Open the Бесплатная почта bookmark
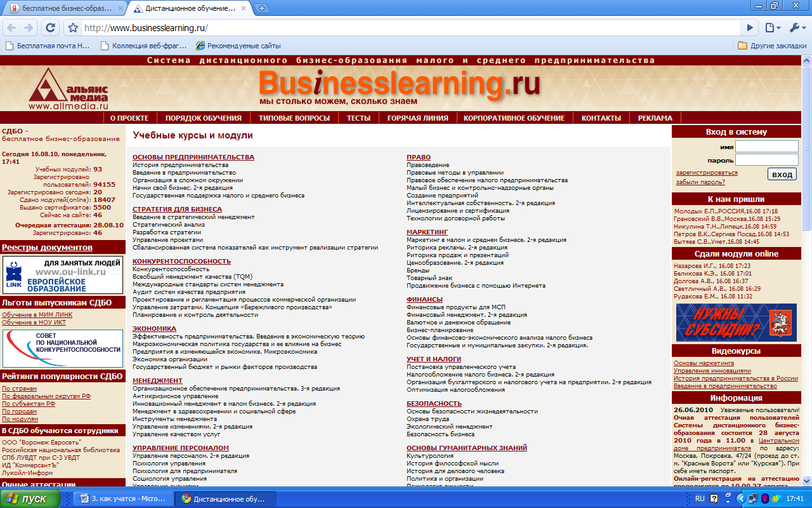This screenshot has width=812, height=508. [x=48, y=46]
